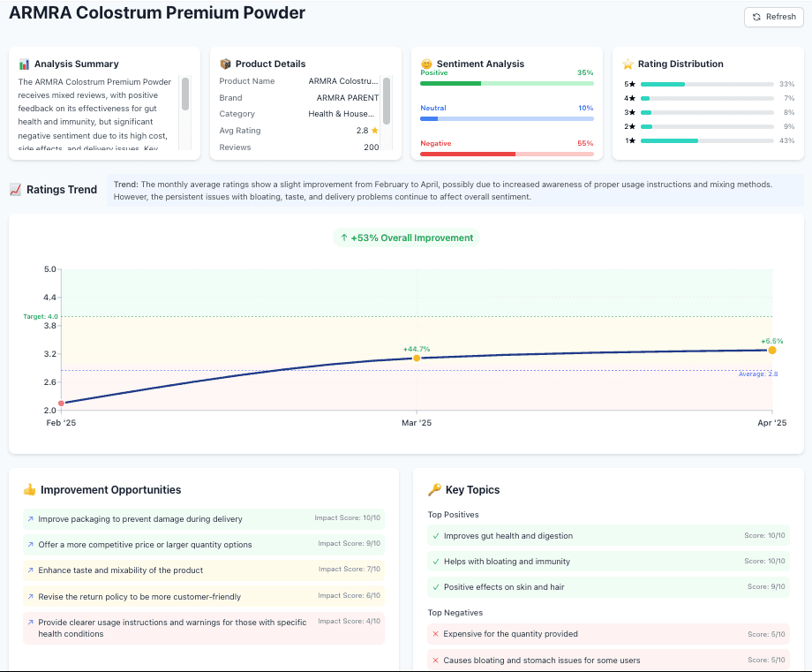Click the red X beside Expensive for quantity provided
Screen dimensions: 812x672
point(437,633)
